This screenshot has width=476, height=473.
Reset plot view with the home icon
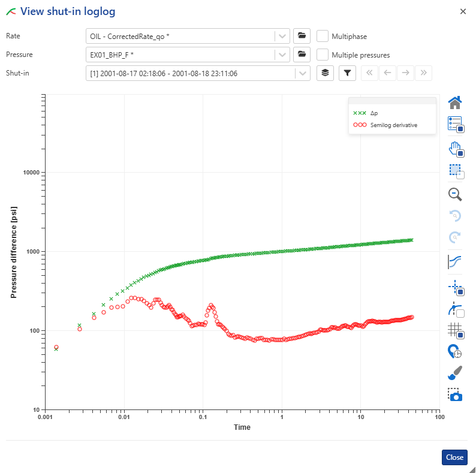[x=455, y=103]
